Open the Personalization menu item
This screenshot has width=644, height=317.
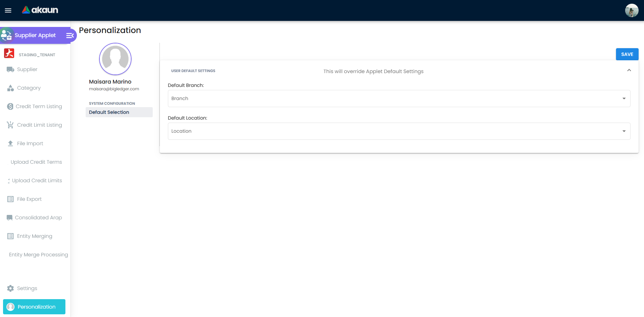click(x=34, y=307)
